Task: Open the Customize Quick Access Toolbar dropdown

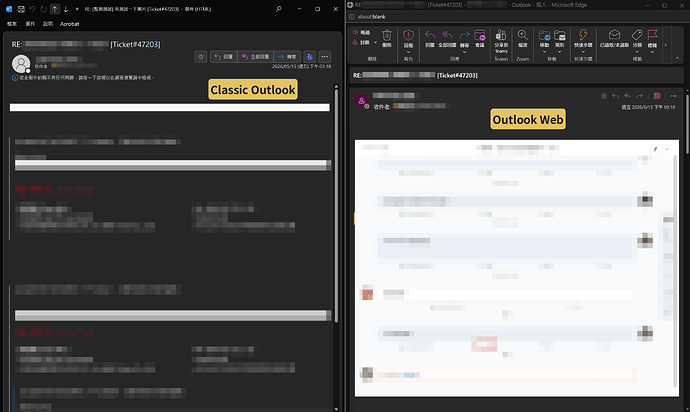Action: coord(77,9)
